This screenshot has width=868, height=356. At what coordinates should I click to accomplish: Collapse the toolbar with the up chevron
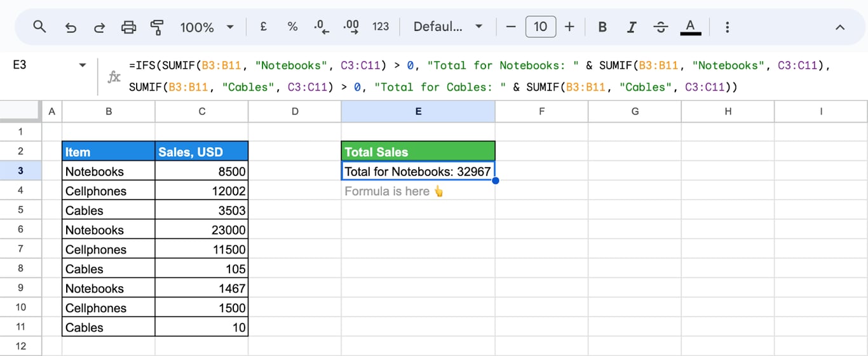840,27
